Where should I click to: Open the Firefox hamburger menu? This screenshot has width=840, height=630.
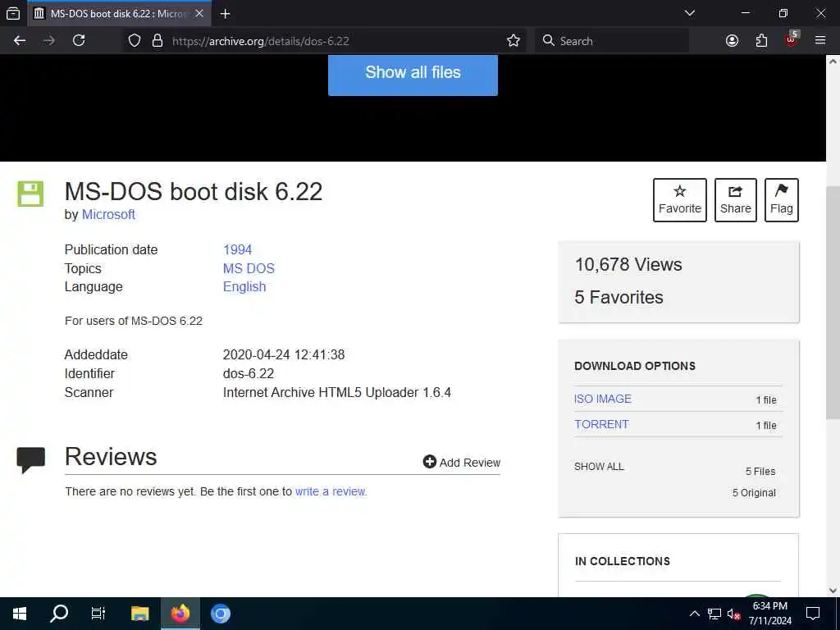click(820, 41)
